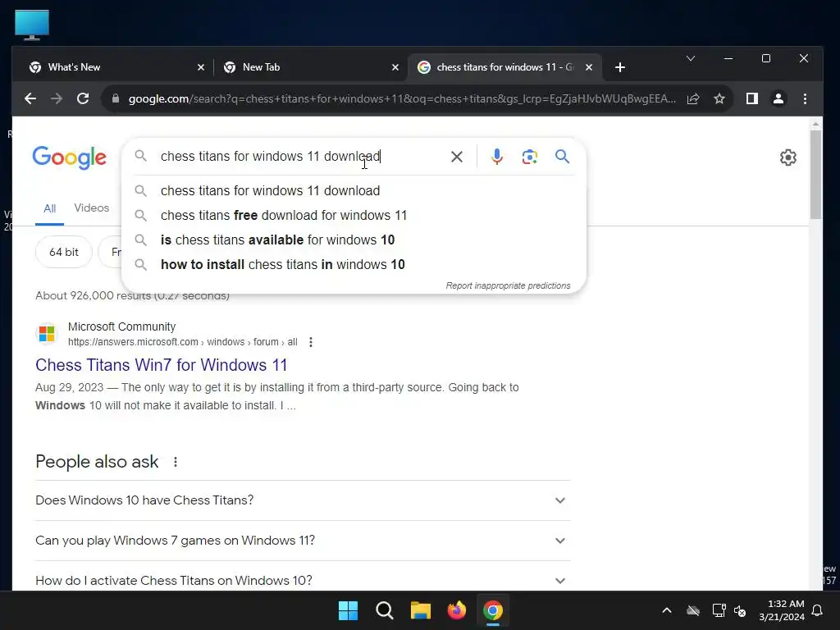Open Google search settings gear
Screen dimensions: 840x630
click(x=788, y=157)
